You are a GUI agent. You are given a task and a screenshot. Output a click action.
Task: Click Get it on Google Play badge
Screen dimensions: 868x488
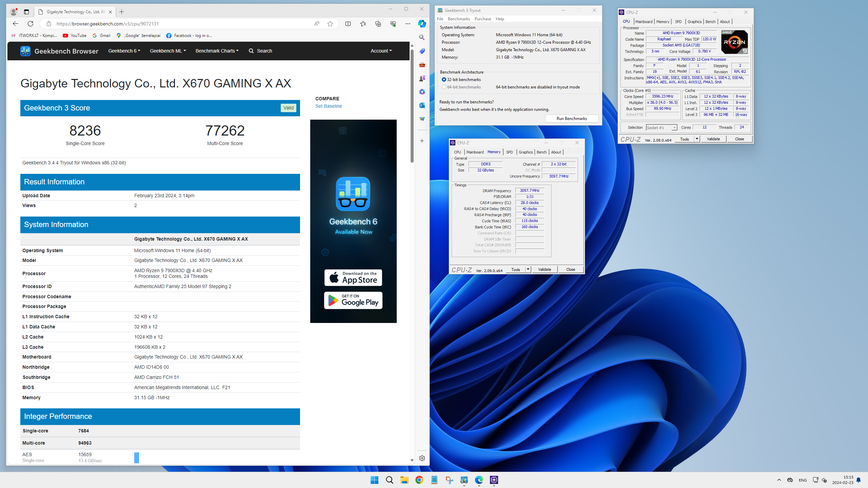(353, 300)
